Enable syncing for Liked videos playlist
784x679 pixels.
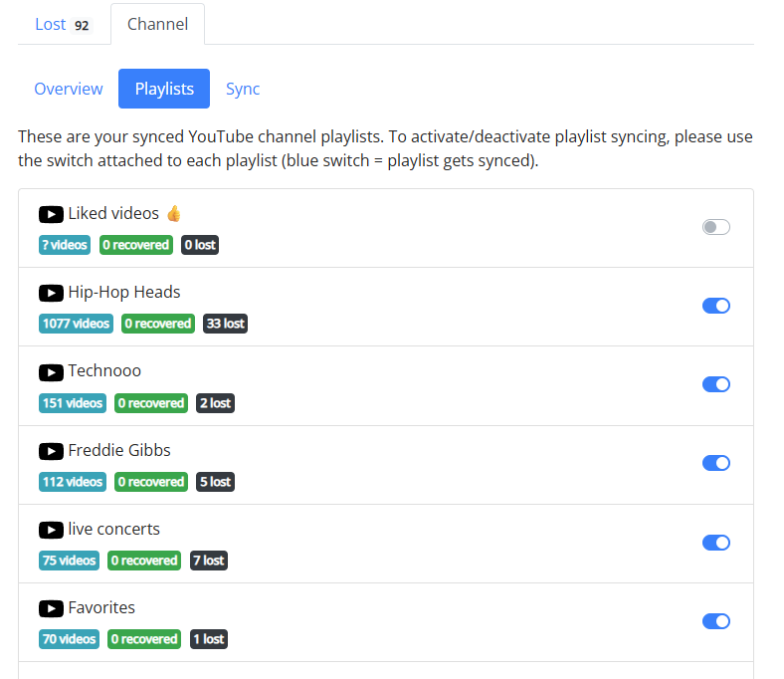[716, 227]
